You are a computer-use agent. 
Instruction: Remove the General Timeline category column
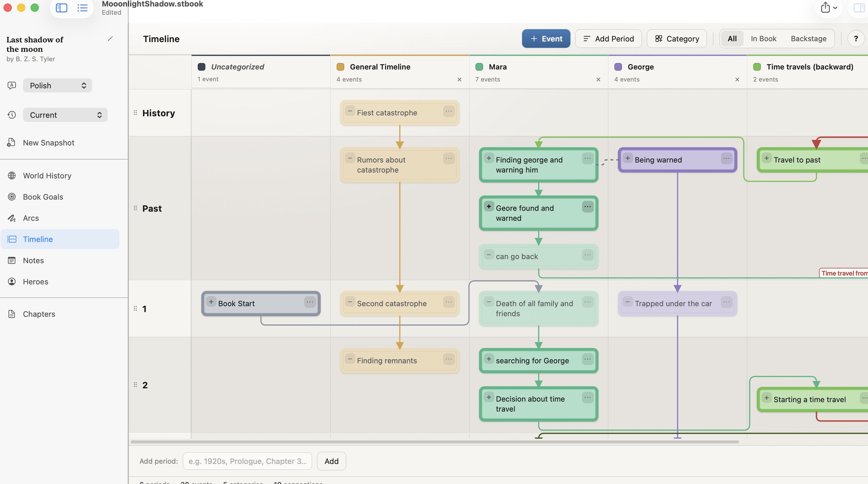click(459, 79)
